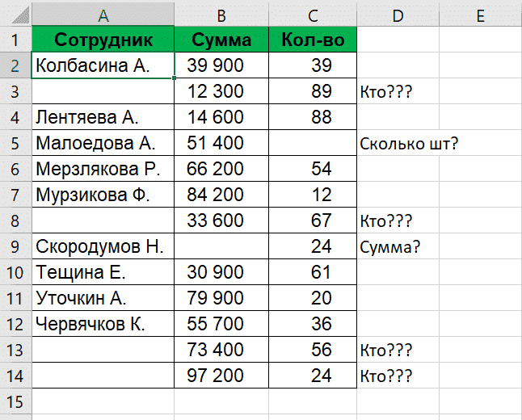Select cell 'Лентяева А.'

103,117
